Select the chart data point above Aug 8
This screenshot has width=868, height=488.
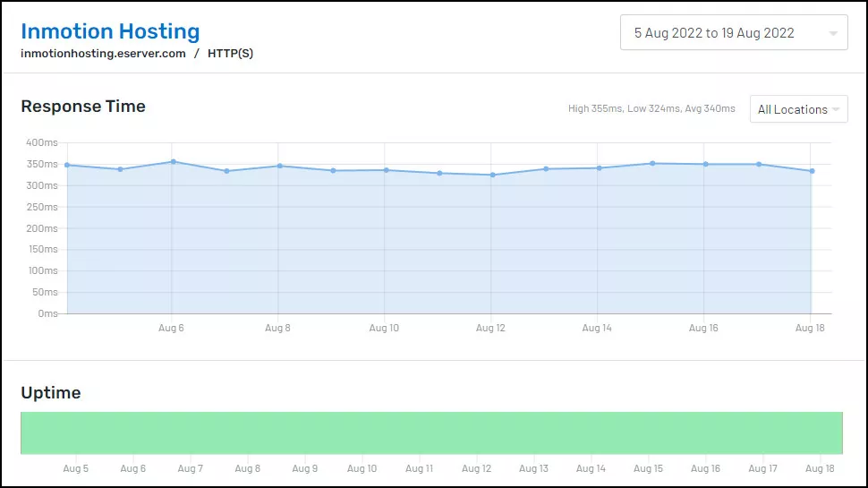(279, 166)
